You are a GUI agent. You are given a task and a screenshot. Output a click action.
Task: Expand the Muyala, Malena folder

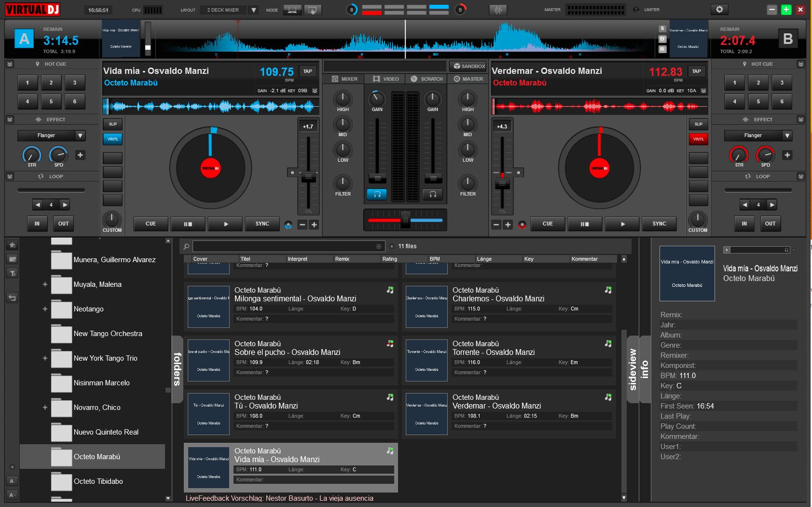[x=45, y=284]
